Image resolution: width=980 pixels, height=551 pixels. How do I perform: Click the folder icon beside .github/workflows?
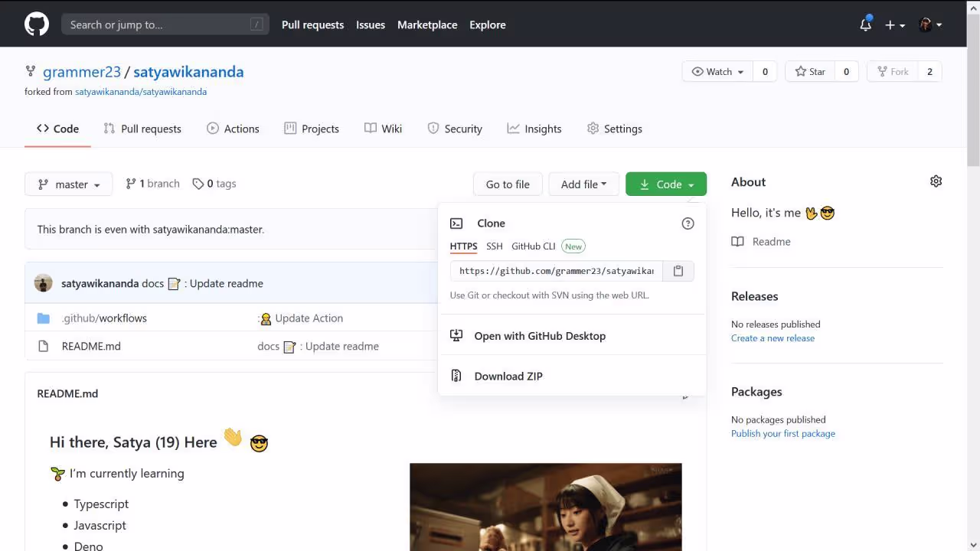click(x=44, y=318)
